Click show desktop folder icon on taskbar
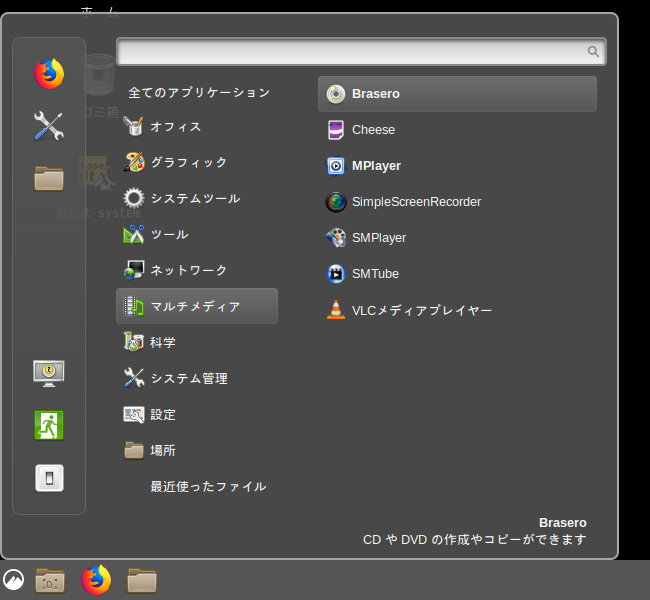 (x=50, y=580)
